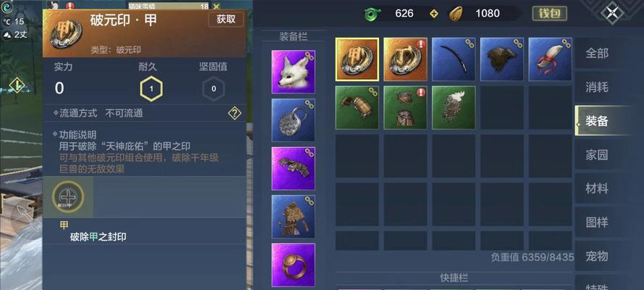Click the white fox mask equipment slot
The height and width of the screenshot is (290, 644).
[293, 72]
